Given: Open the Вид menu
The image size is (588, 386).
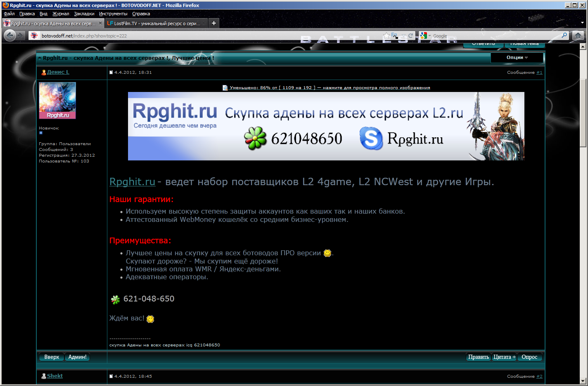Looking at the screenshot, I should click(43, 14).
